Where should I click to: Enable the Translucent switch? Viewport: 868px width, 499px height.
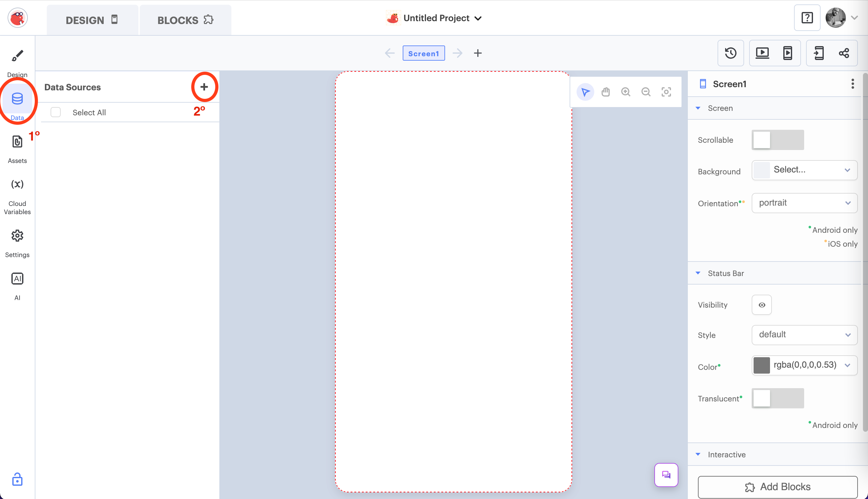tap(778, 398)
